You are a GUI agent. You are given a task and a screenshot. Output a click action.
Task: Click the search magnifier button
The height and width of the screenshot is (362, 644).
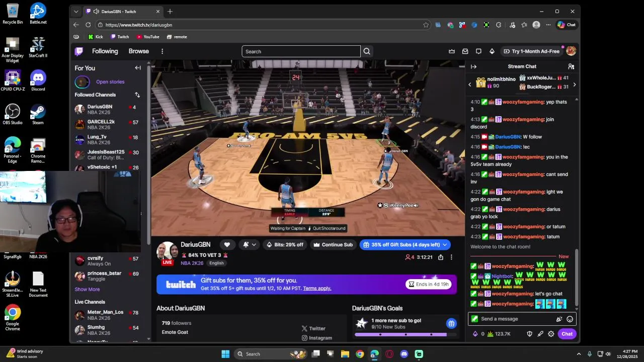pyautogui.click(x=367, y=51)
